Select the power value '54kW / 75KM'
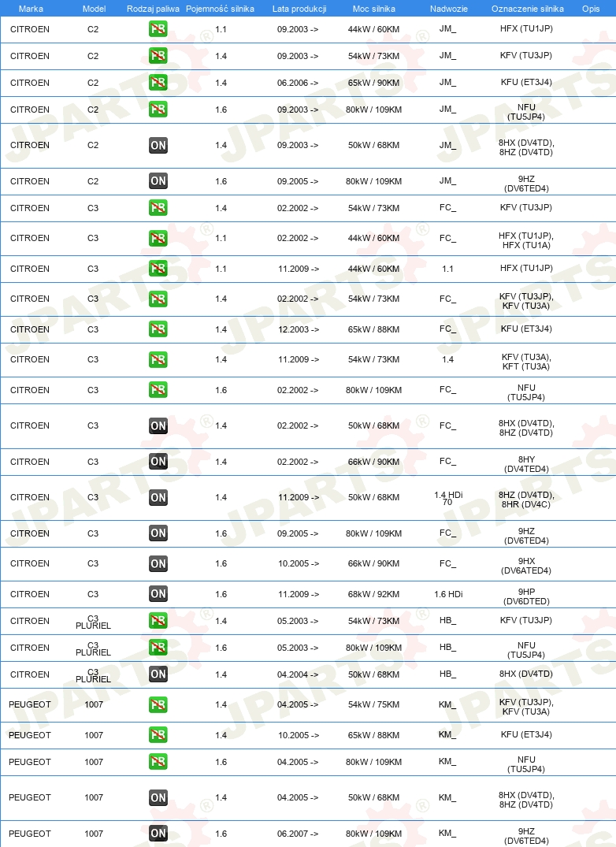Image resolution: width=616 pixels, height=847 pixels. (373, 704)
